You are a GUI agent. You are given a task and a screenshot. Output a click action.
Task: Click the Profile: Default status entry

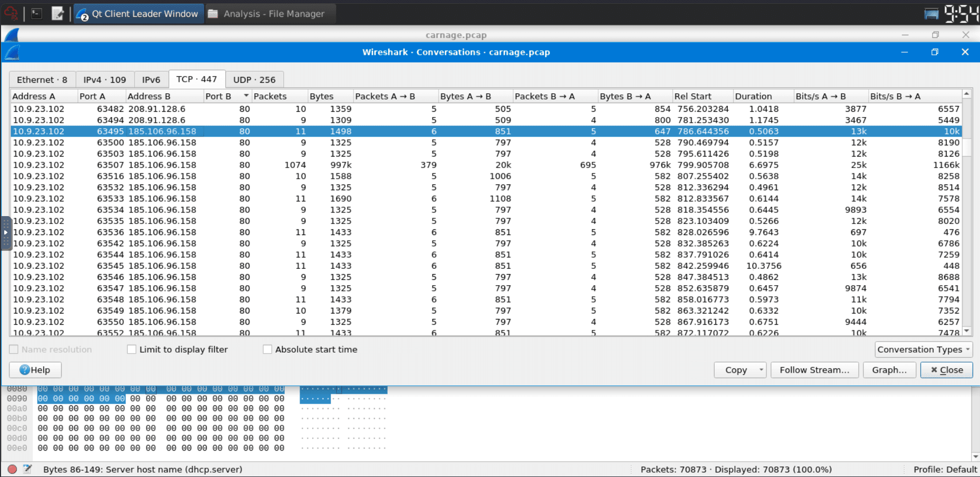click(945, 469)
